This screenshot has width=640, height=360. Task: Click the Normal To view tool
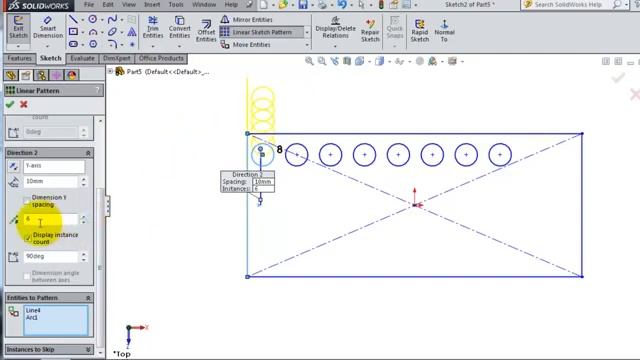(x=444, y=31)
